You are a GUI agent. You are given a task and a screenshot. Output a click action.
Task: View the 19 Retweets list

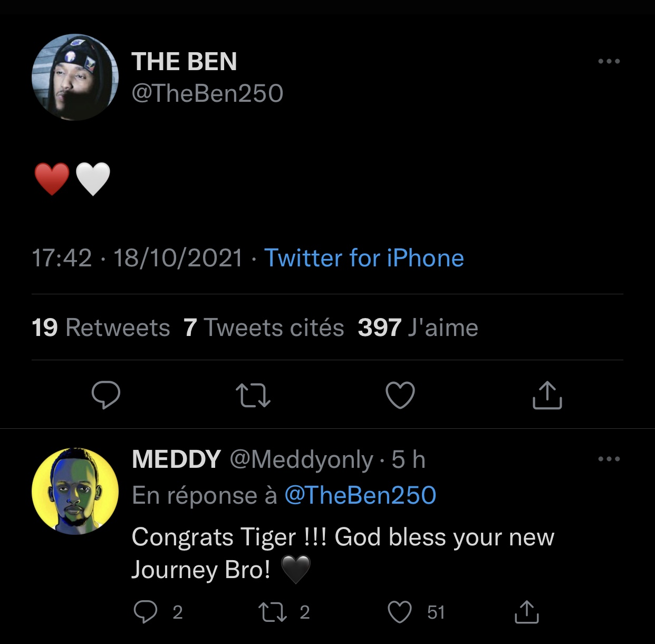click(x=101, y=328)
